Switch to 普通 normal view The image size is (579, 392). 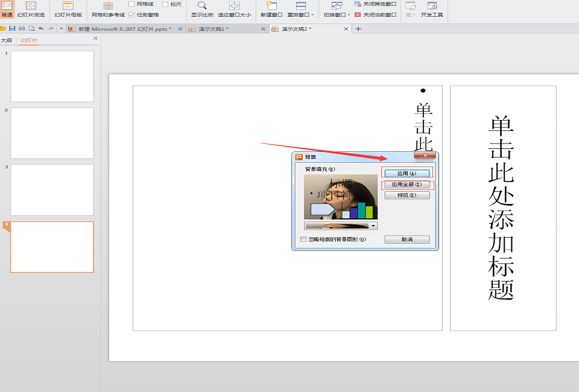[7, 9]
